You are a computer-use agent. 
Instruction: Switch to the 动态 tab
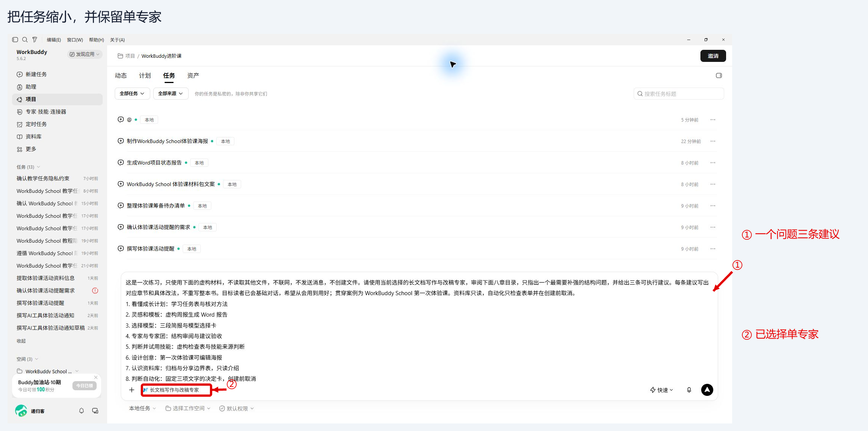click(x=121, y=75)
